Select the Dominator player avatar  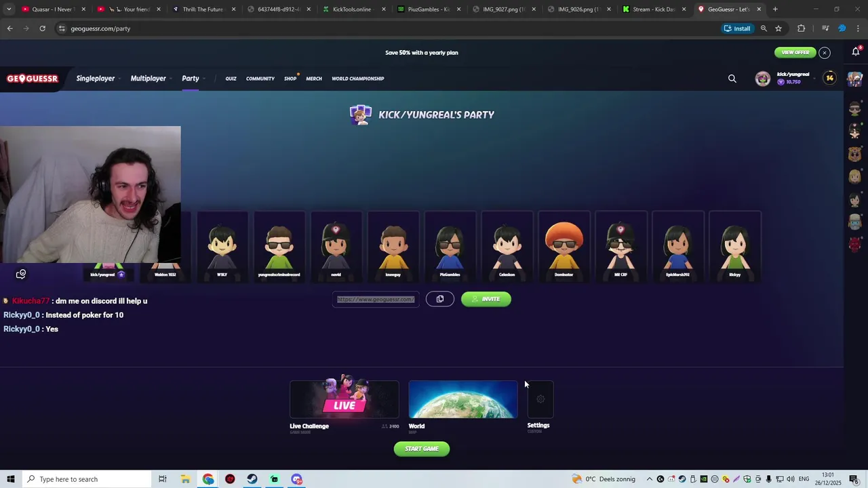564,246
